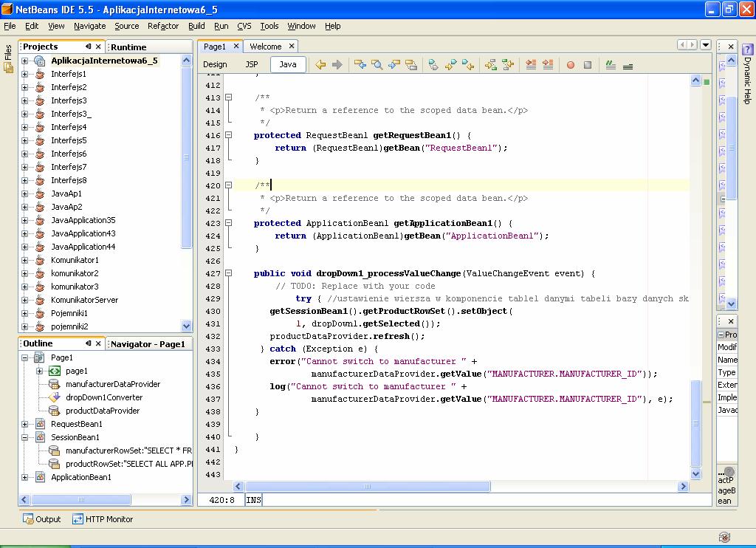Viewport: 756px width, 548px height.
Task: Click the Outline horizontal scrollbar thumb
Action: coord(81,500)
